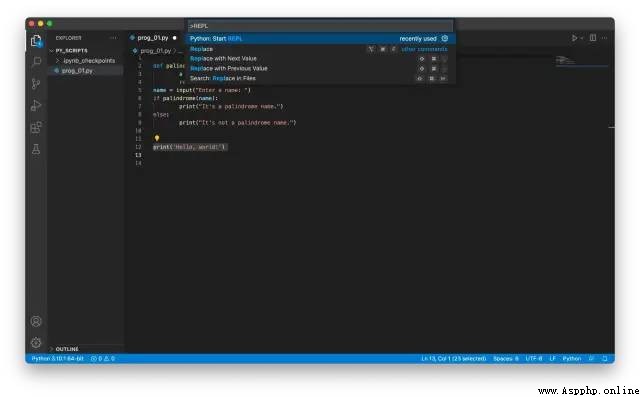Choose Replace with Next Value command
Image resolution: width=640 pixels, height=397 pixels.
point(321,59)
